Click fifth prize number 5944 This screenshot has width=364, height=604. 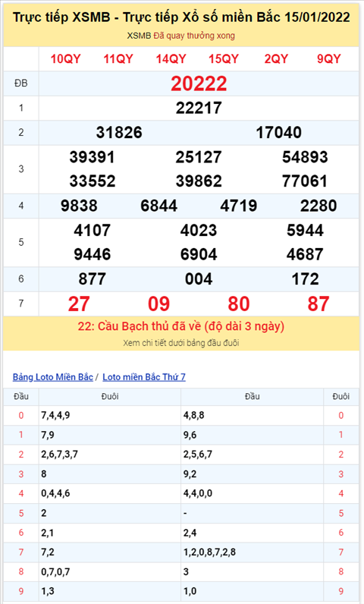tap(305, 231)
